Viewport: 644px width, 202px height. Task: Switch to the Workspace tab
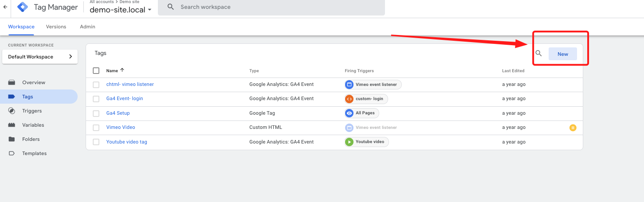(21, 27)
